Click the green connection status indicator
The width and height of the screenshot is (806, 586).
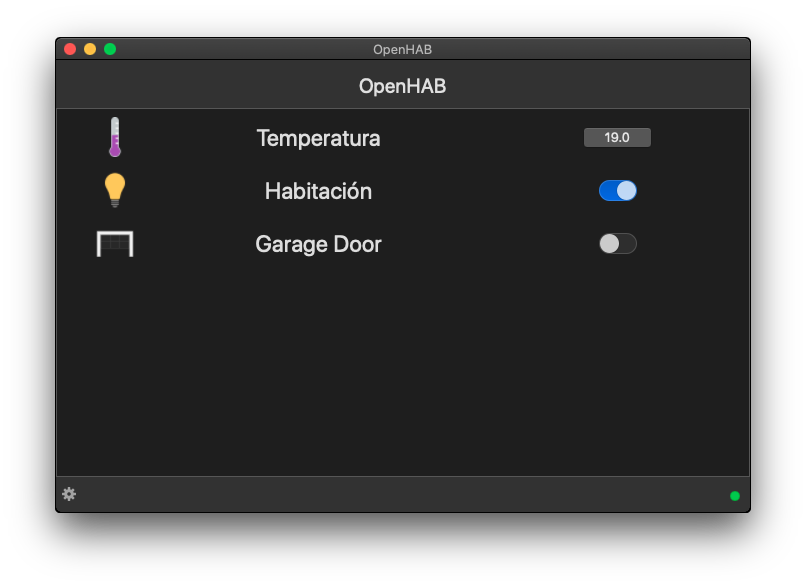click(735, 496)
